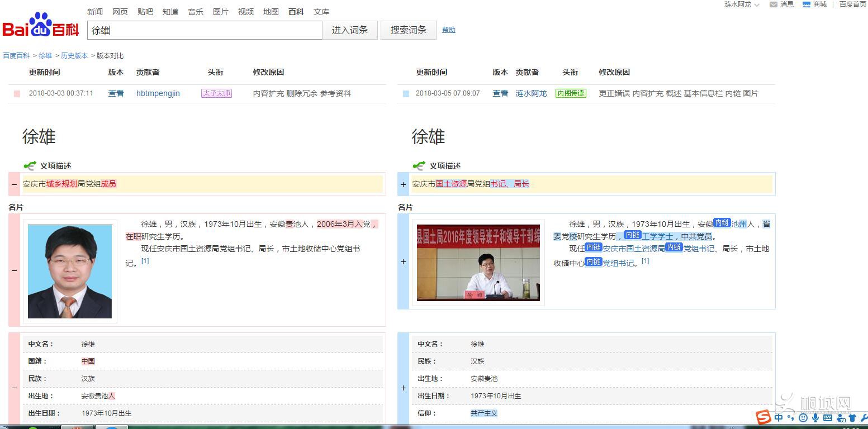Click the 消息 envelope icon
This screenshot has height=429, width=868.
click(774, 4)
